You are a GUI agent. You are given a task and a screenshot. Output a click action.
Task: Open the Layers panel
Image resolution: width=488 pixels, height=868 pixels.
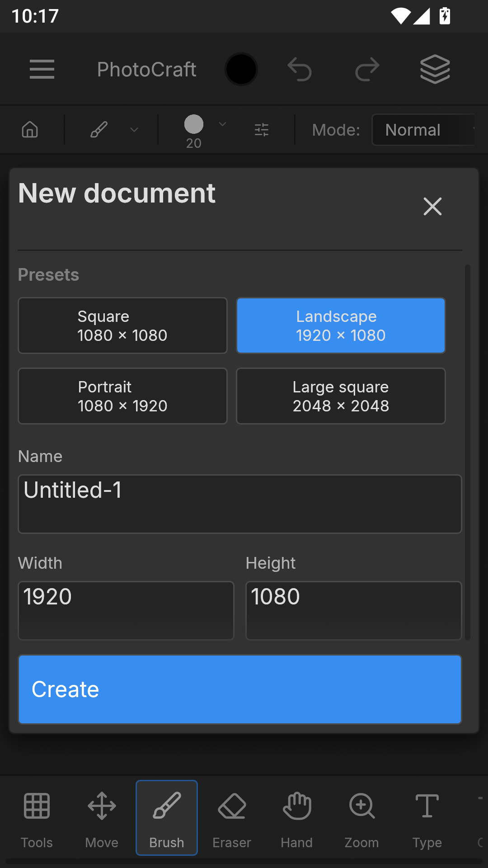pos(435,69)
